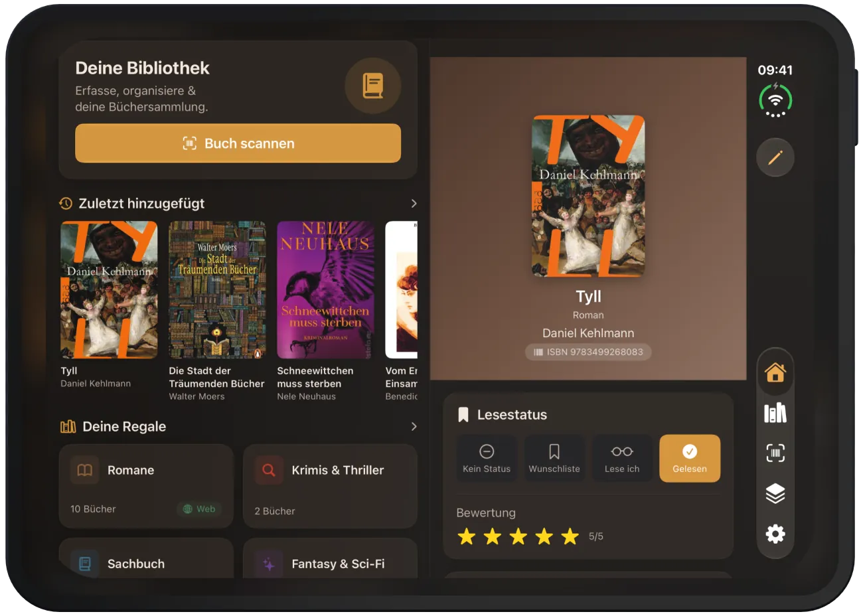Click the clock icon beside Zuletzt hinzugefügt
The width and height of the screenshot is (863, 616).
click(66, 203)
